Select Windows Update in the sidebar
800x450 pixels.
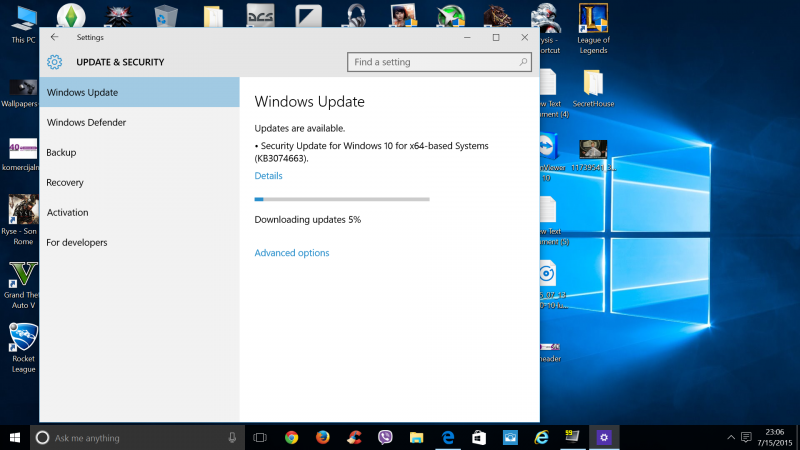pos(139,92)
